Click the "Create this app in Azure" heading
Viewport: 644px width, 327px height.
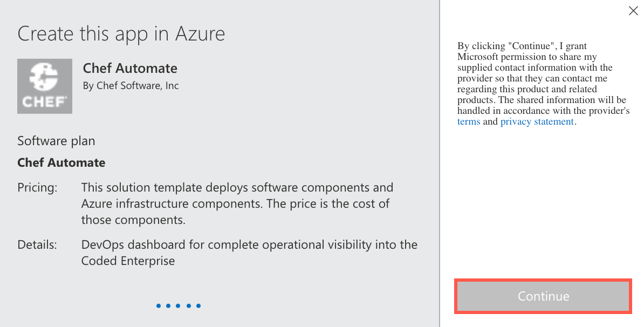(x=121, y=34)
